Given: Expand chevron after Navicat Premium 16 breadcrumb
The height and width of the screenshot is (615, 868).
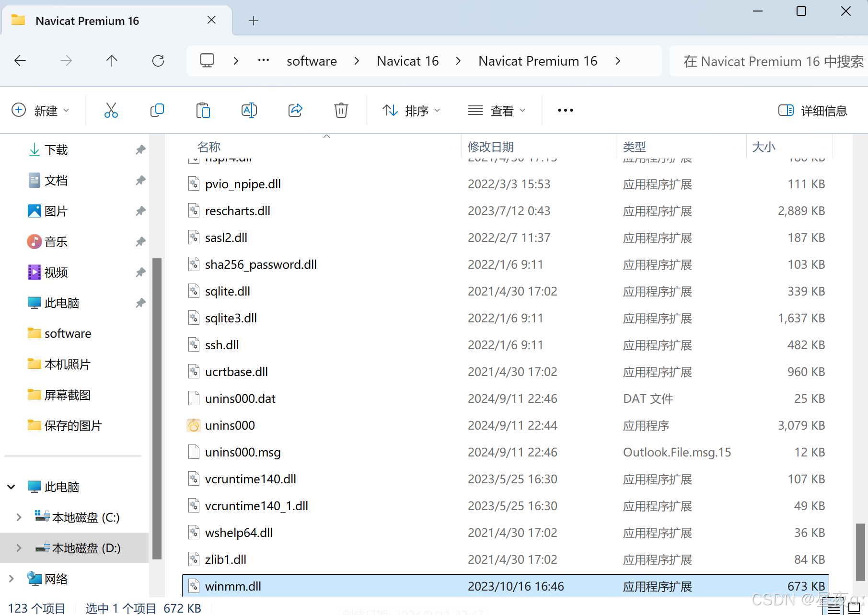Looking at the screenshot, I should (618, 61).
